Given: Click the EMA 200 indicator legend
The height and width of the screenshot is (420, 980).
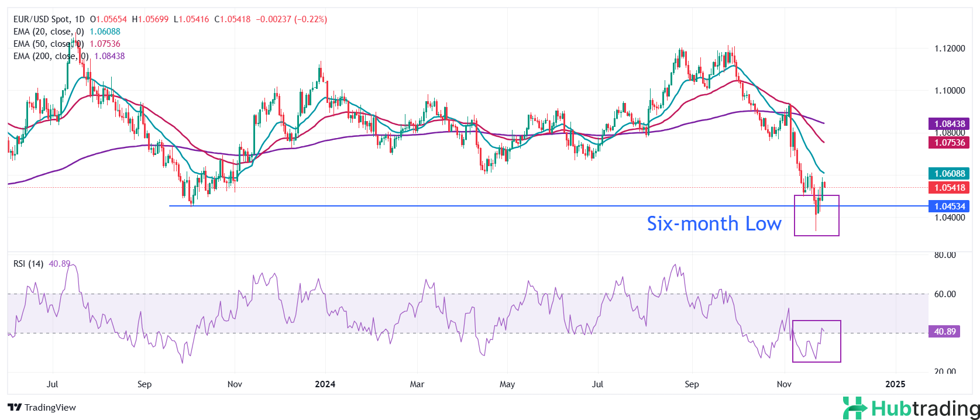Looking at the screenshot, I should click(51, 56).
